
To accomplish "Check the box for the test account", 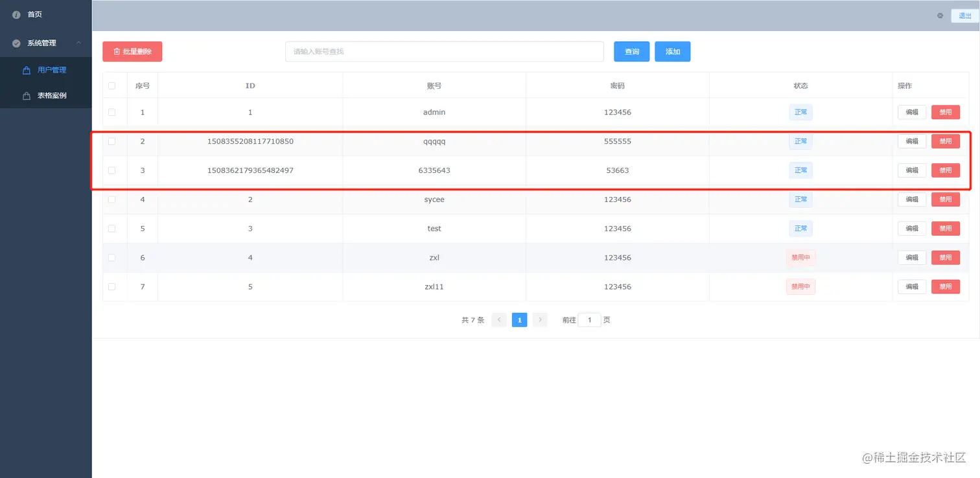I will [111, 229].
